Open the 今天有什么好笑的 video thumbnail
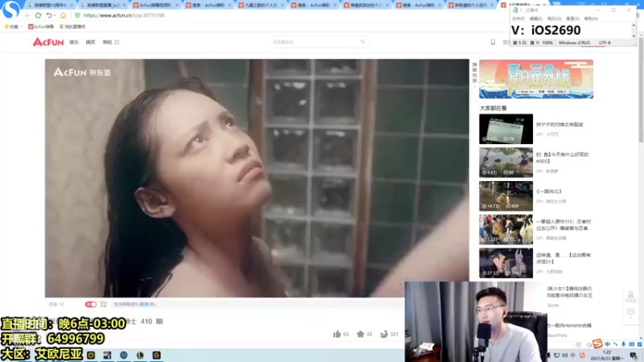644x362 pixels. pos(506,162)
